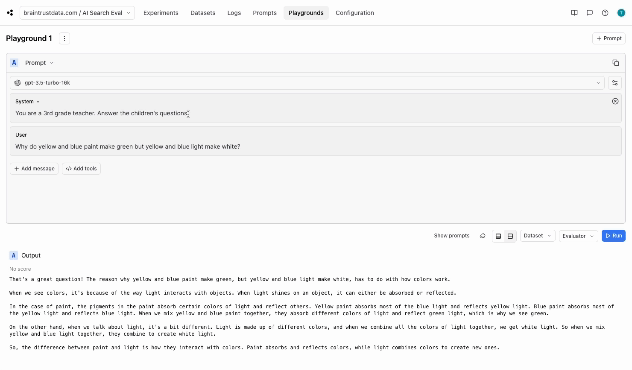Switch to the second output layout toggle
Image resolution: width=632 pixels, height=370 pixels.
(510, 236)
